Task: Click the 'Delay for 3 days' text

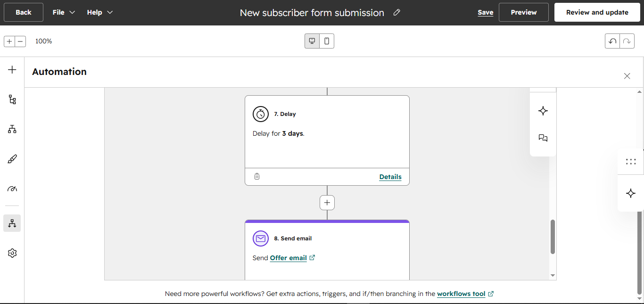Action: point(279,133)
